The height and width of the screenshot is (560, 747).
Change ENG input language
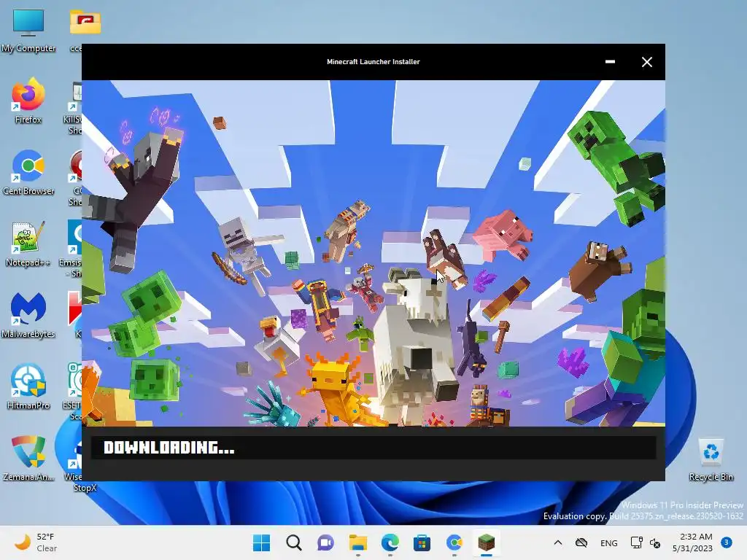[609, 542]
